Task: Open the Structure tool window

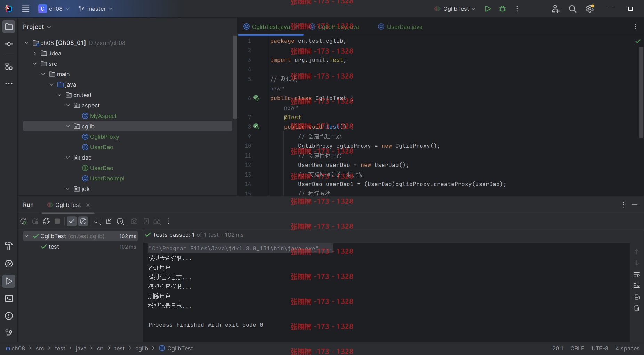Action: [x=9, y=66]
